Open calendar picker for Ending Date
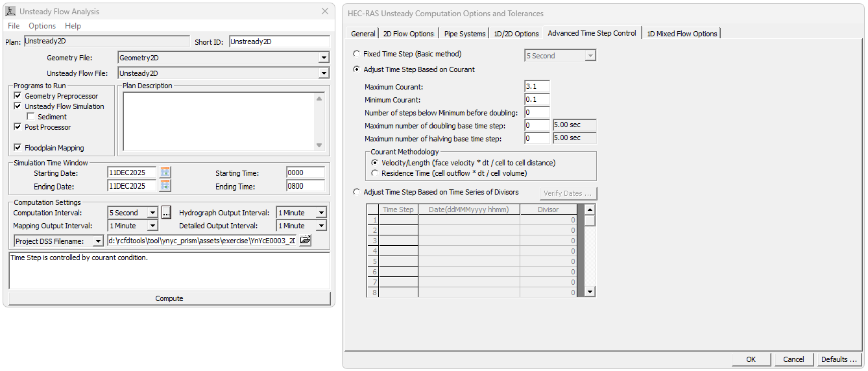Image resolution: width=868 pixels, height=371 pixels. (x=165, y=185)
